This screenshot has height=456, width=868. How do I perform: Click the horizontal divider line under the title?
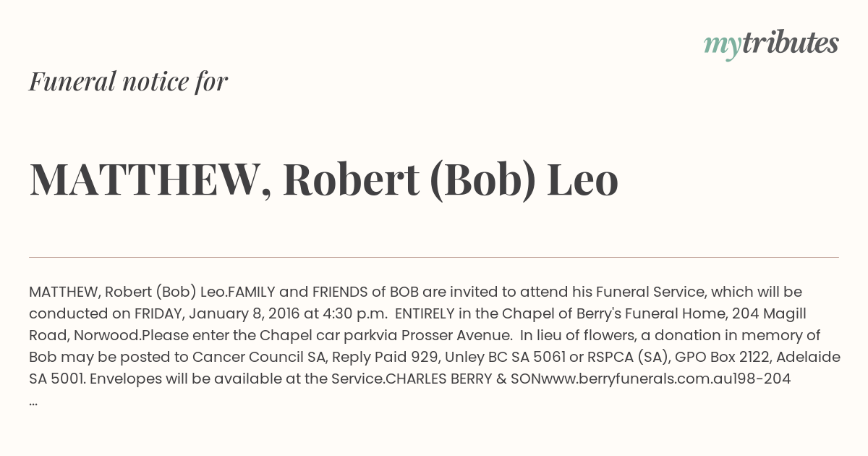coord(434,257)
